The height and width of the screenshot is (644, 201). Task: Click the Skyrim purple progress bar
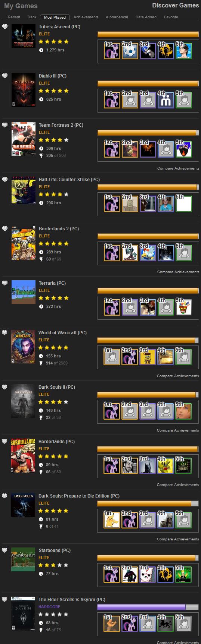click(148, 607)
